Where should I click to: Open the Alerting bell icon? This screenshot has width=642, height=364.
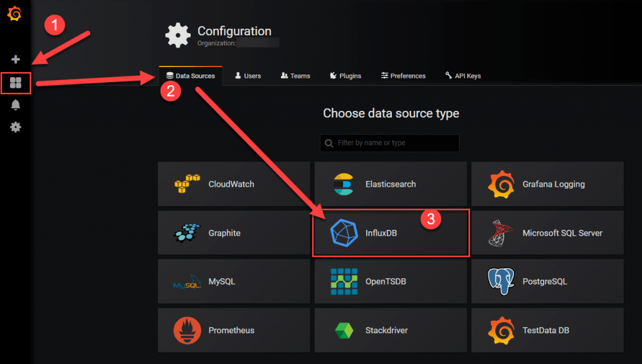tap(16, 105)
